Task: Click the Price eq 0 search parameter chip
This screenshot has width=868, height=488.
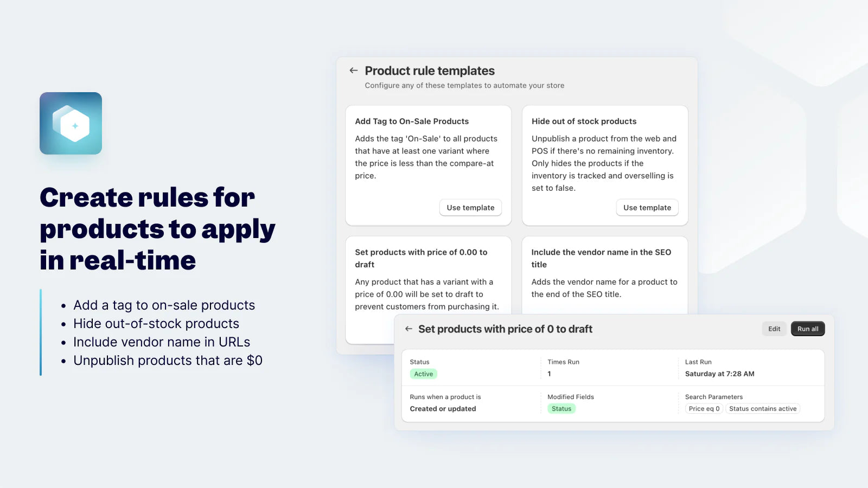Action: pos(704,409)
